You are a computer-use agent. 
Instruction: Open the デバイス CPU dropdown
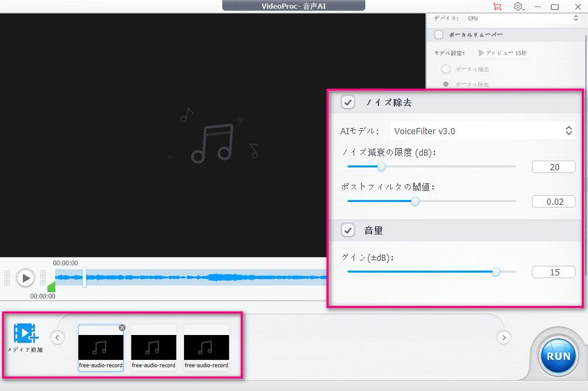point(523,18)
